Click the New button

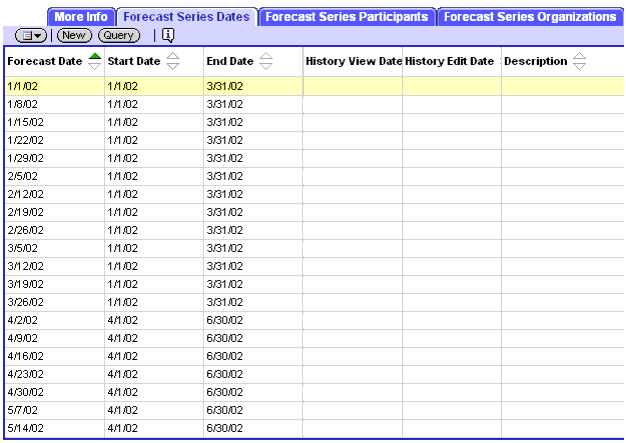pos(74,36)
